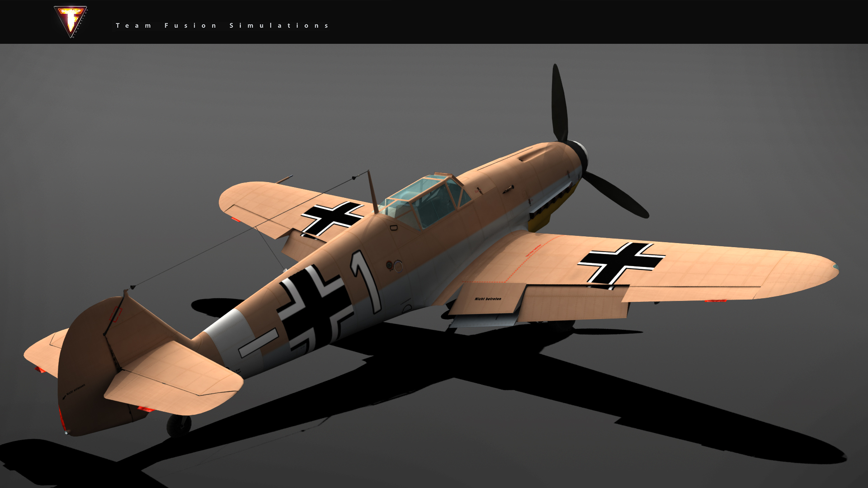Click the antenna mast behind the cockpit
The image size is (868, 488).
[x=373, y=192]
